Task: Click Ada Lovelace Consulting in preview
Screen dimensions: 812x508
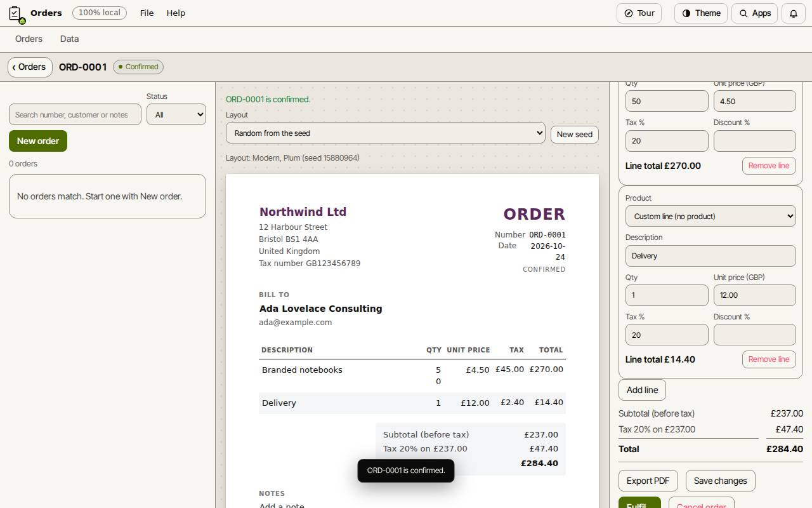Action: [x=320, y=309]
